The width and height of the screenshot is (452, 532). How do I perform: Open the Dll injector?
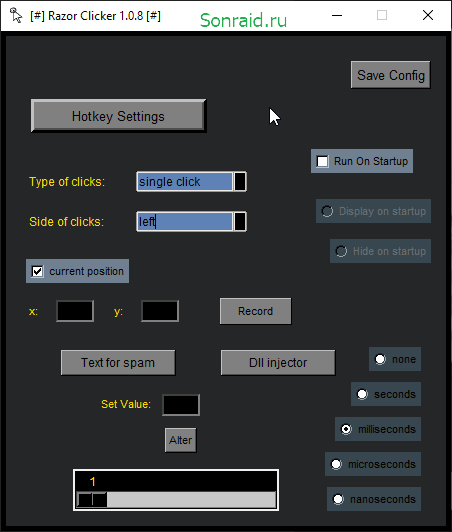click(x=278, y=363)
